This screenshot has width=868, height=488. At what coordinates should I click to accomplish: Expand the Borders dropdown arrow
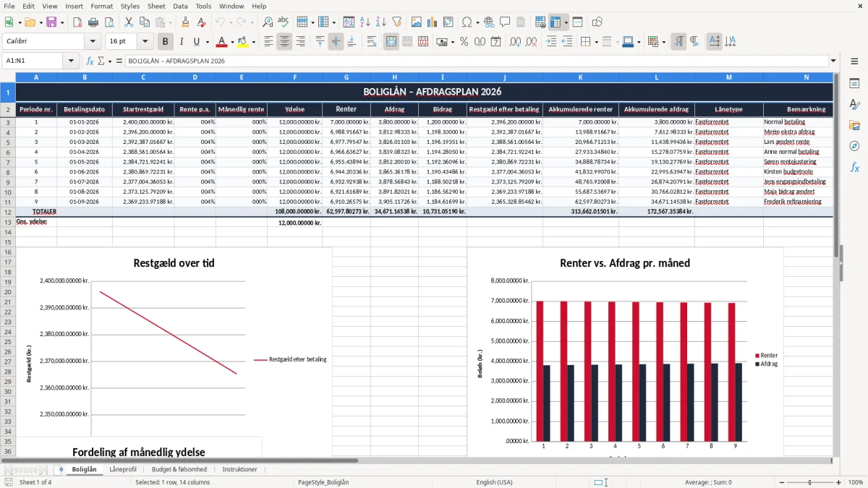(x=597, y=42)
